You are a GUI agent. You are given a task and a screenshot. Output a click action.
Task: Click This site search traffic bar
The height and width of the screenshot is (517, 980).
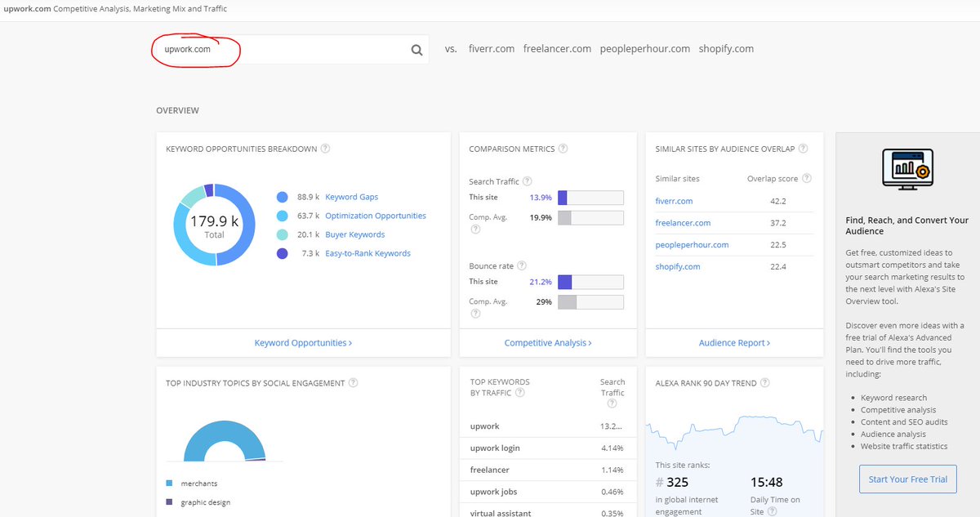[x=590, y=198]
